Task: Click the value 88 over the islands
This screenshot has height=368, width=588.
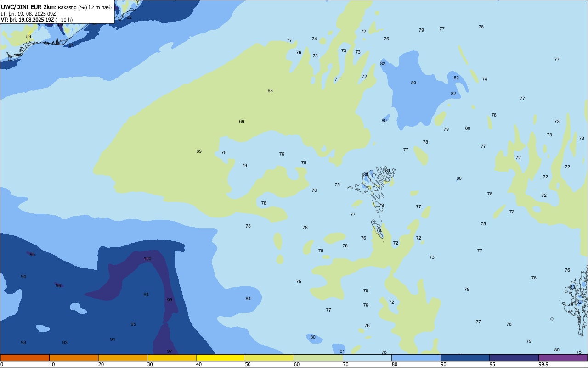Action: [366, 175]
